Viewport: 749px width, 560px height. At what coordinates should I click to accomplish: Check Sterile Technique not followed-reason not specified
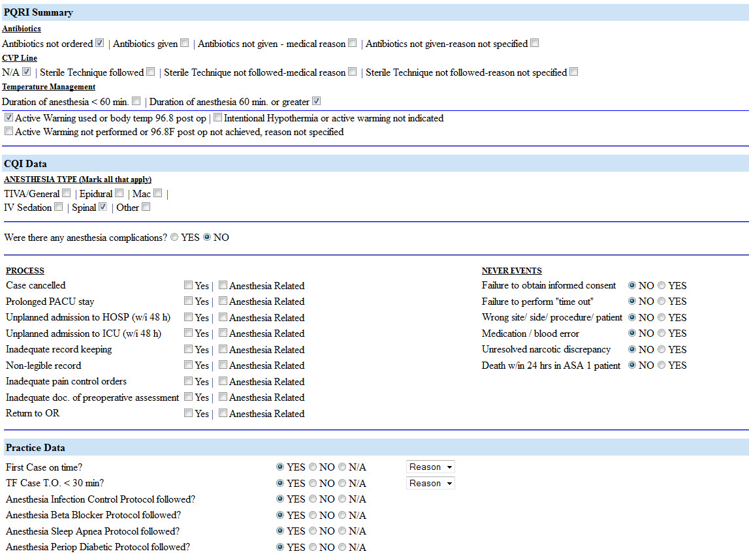tap(574, 72)
